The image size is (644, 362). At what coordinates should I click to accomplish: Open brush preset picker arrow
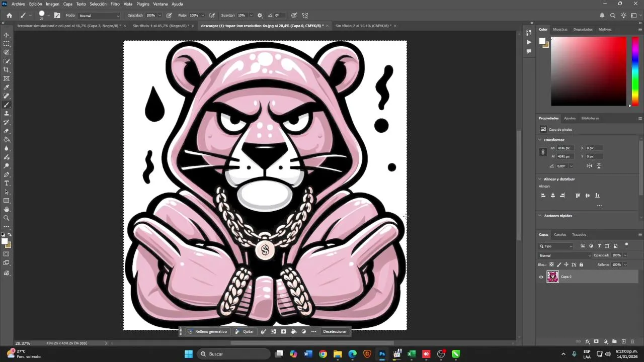(48, 16)
